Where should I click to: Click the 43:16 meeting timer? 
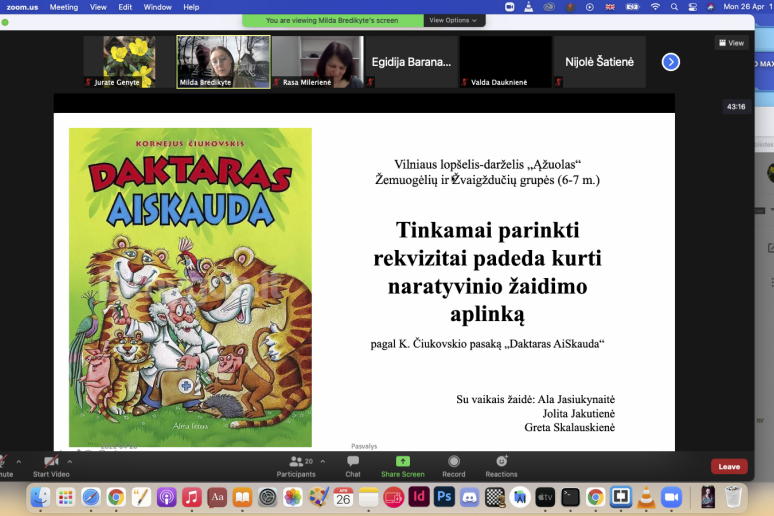pos(736,107)
